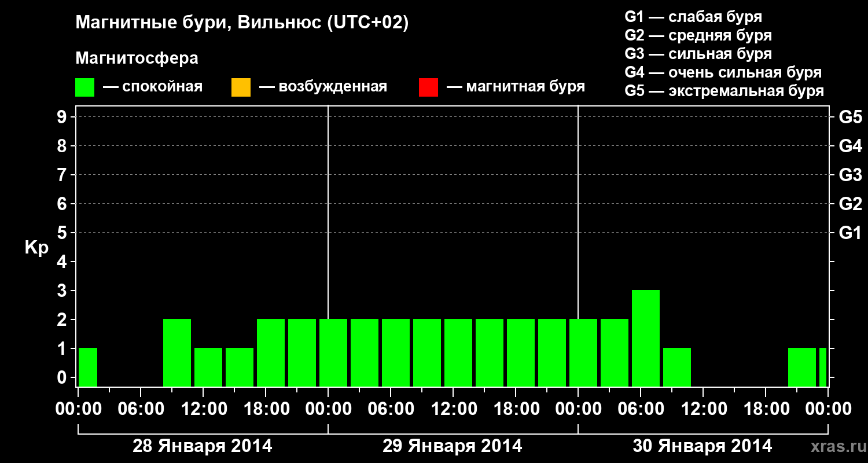The height and width of the screenshot is (463, 868).
Task: Click the G5 label on right axis
Action: (850, 117)
